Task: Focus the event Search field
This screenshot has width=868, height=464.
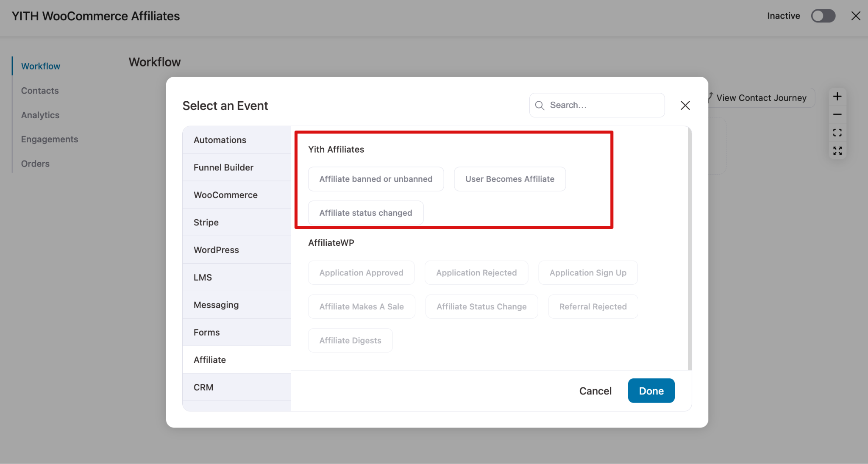Action: 597,105
